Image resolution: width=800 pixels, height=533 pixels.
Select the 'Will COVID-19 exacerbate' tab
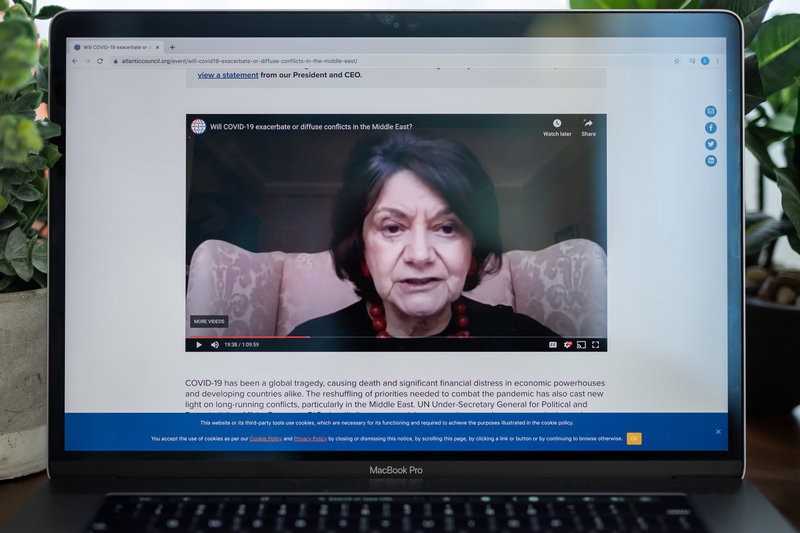pos(116,47)
